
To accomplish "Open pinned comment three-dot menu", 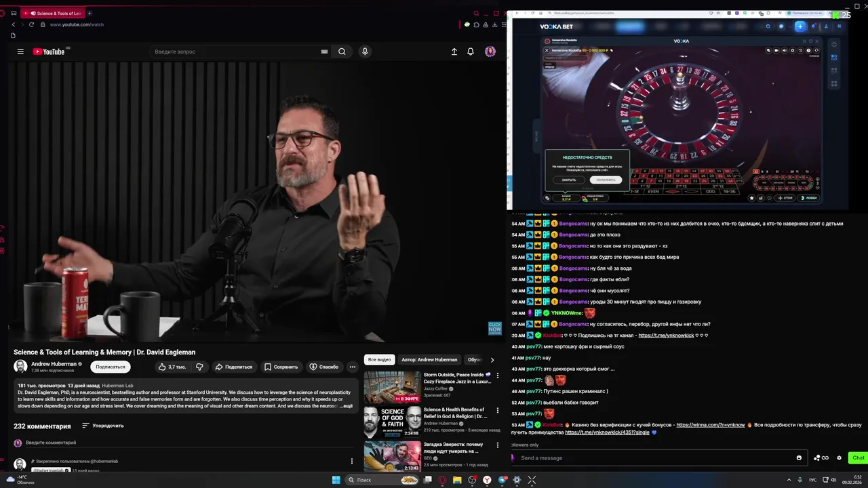I will [x=351, y=462].
